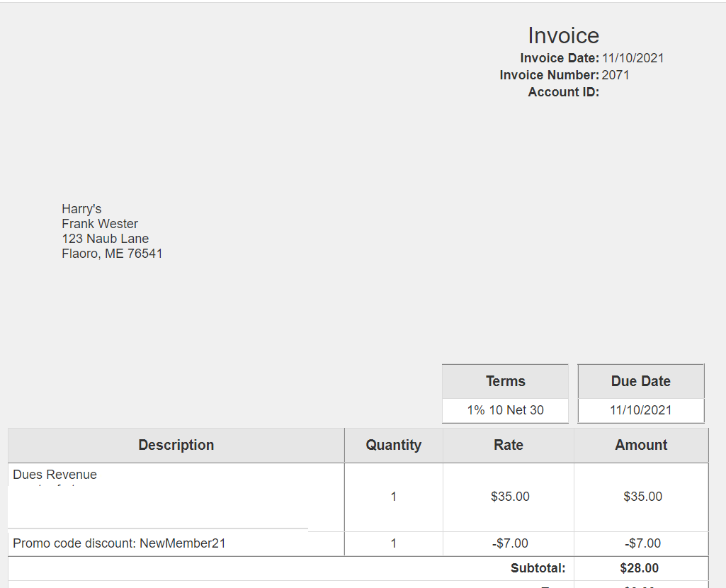Click the invoice number 2071
This screenshot has height=588, width=726.
tap(616, 75)
